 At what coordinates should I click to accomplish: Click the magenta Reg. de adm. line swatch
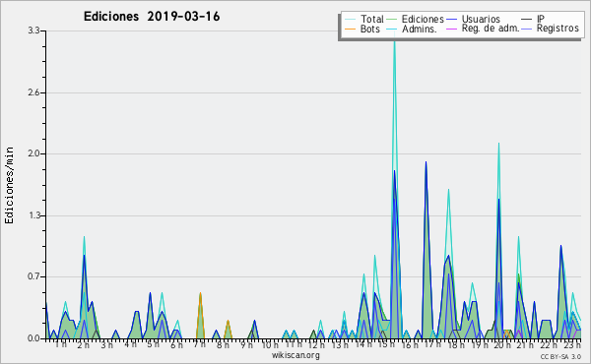[x=451, y=29]
